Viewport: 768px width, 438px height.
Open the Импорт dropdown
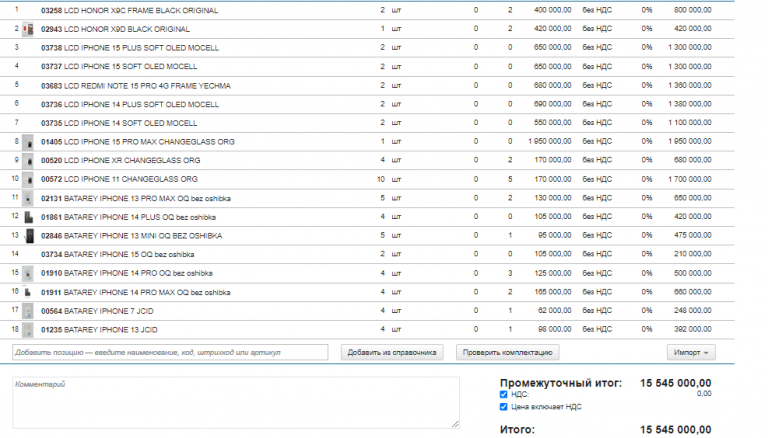(691, 352)
